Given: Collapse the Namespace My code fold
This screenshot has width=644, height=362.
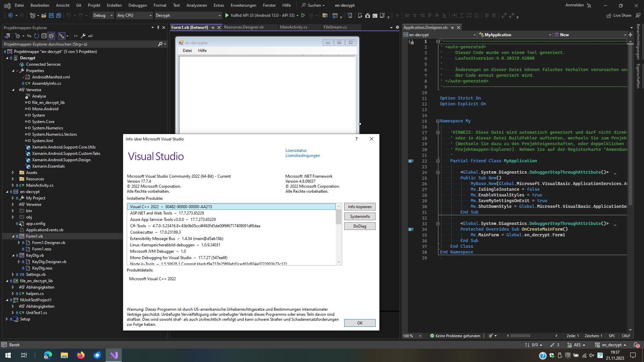Looking at the screenshot, I should point(438,121).
